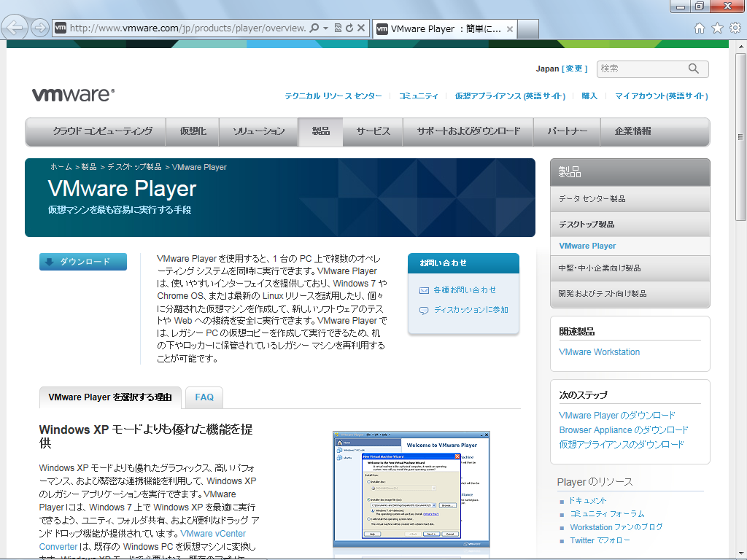Screen dimensions: 747x560
Task: Close the VMware Player browser tab
Action: [x=510, y=29]
